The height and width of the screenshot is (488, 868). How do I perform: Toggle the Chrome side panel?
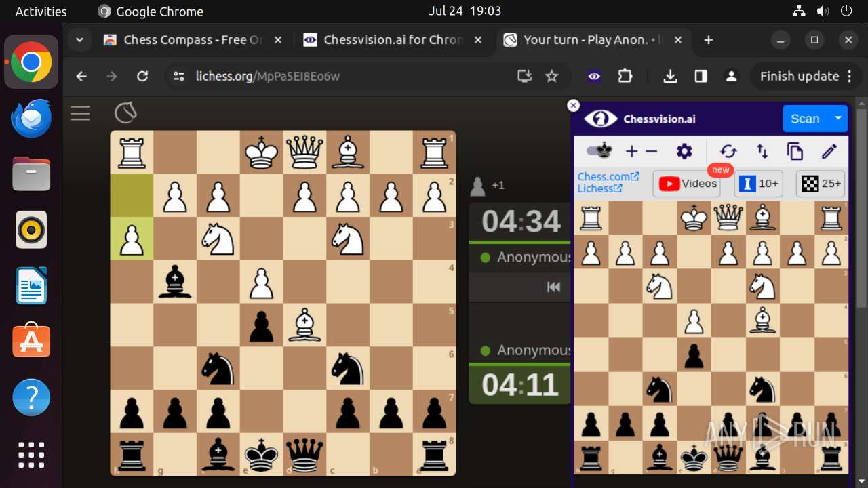tap(701, 77)
